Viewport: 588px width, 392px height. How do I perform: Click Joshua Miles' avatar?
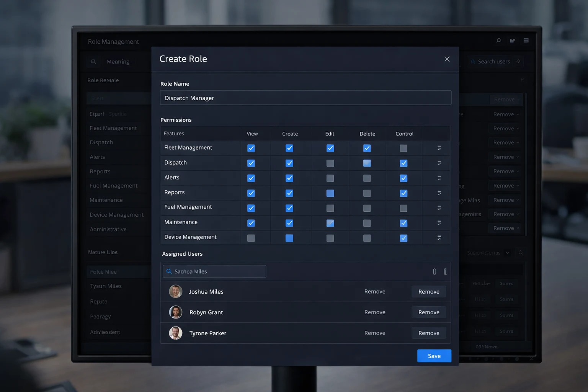[176, 291]
